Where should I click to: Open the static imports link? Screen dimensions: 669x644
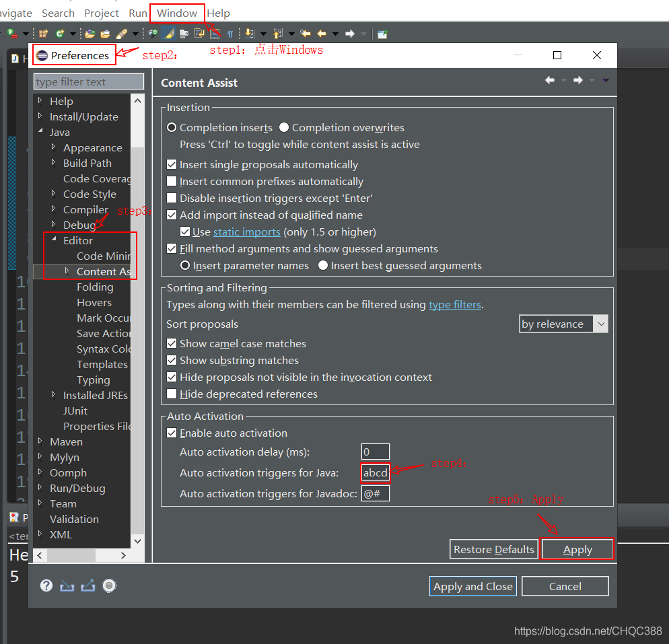click(x=246, y=232)
